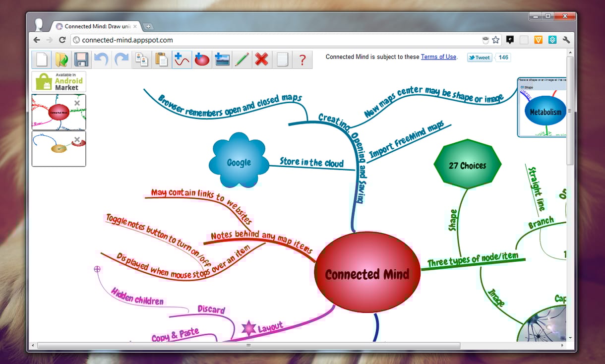
Task: Click the black speech-bubble extension icon
Action: [x=510, y=40]
